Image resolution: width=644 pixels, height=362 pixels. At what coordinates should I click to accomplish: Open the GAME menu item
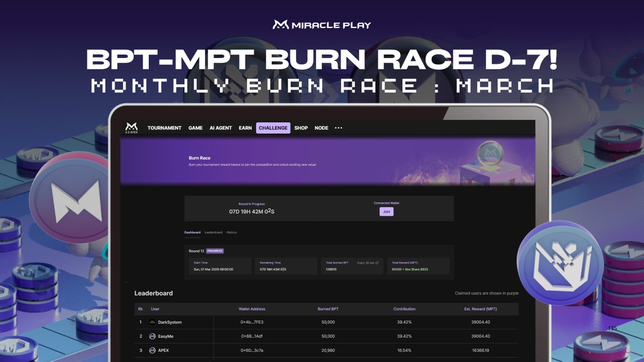click(195, 128)
